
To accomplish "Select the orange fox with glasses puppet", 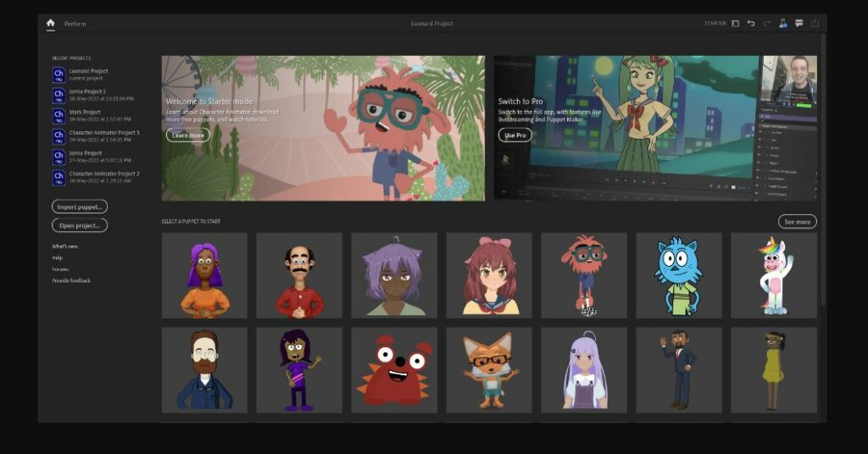I will click(x=489, y=370).
